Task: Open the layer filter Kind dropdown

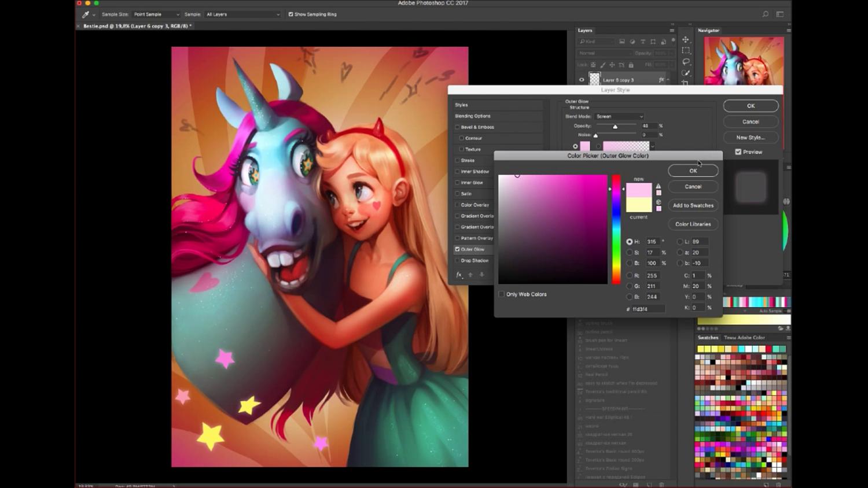Action: point(596,42)
